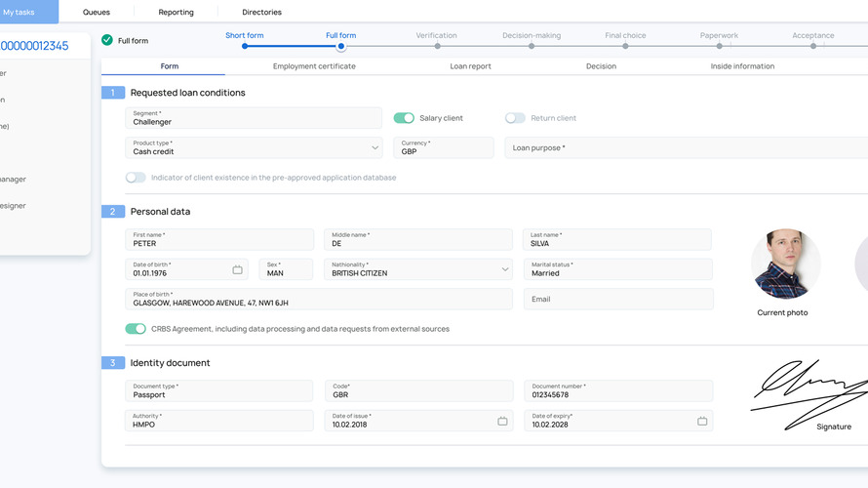The width and height of the screenshot is (868, 488).
Task: Enable the Return client switch
Action: (x=515, y=118)
